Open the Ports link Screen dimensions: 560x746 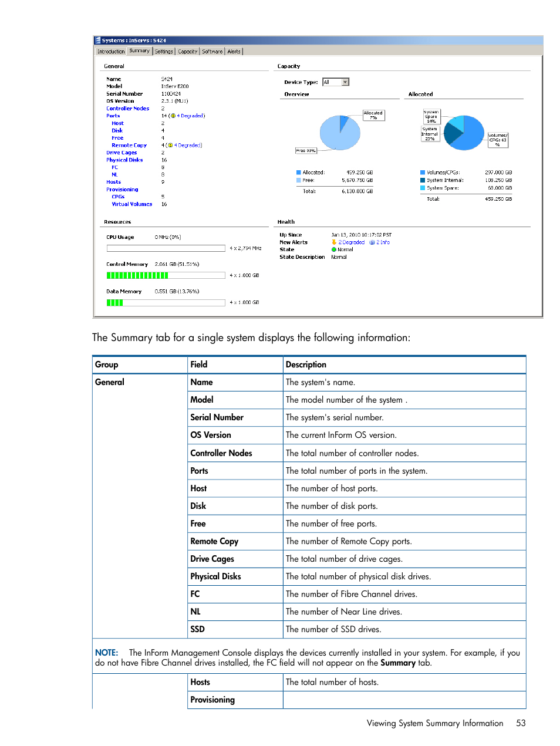113,116
